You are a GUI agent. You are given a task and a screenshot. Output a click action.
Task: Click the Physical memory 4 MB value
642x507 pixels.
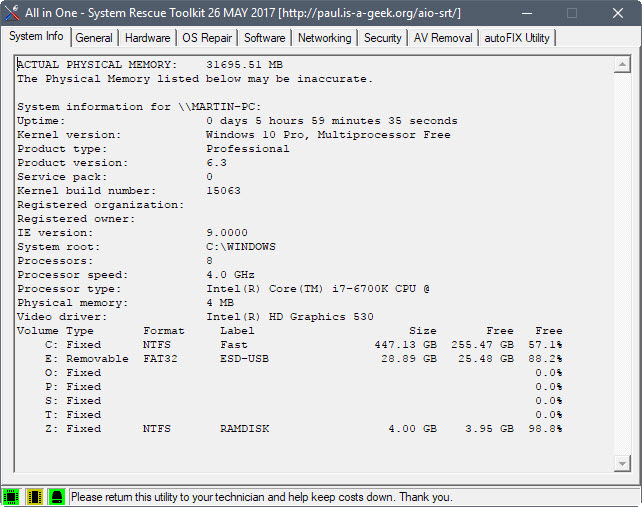click(x=220, y=303)
